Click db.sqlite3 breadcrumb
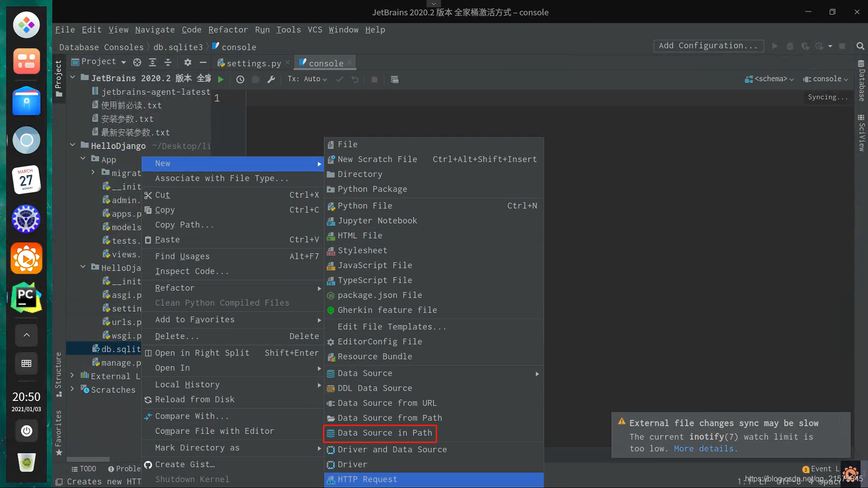This screenshot has height=488, width=868. click(178, 47)
